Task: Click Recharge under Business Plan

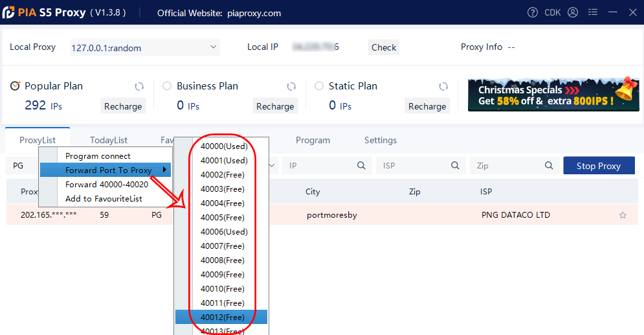Action: click(275, 106)
